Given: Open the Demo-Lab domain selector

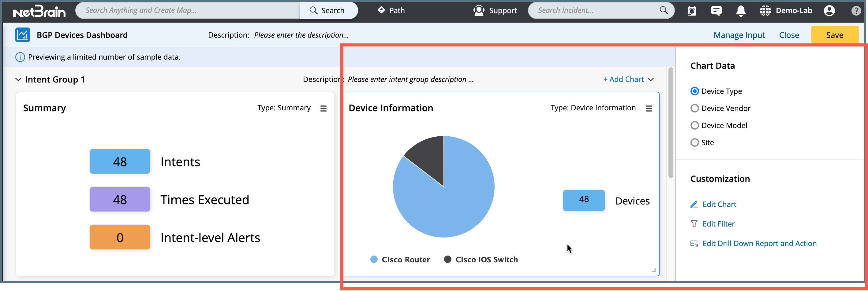Looking at the screenshot, I should 786,11.
